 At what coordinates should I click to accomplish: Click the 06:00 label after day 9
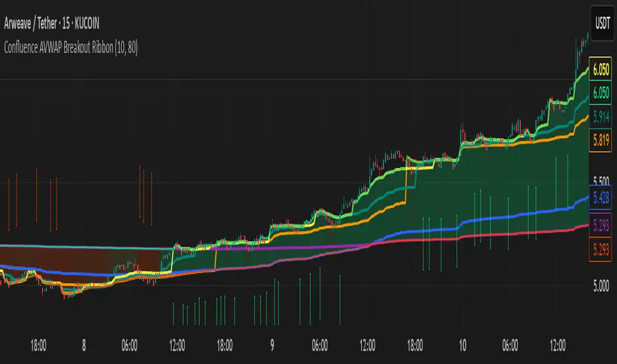point(320,345)
